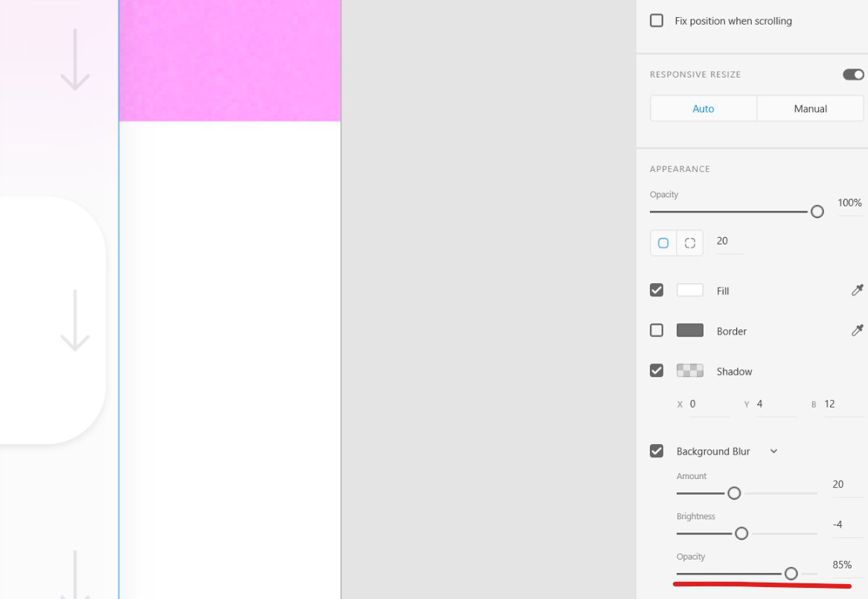
Task: Switch responsive resize to Manual
Action: (x=810, y=109)
